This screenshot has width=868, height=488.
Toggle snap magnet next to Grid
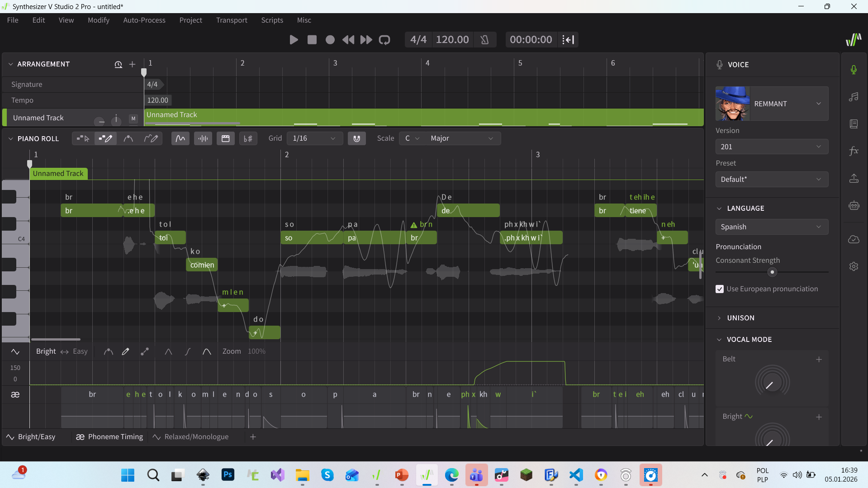357,138
